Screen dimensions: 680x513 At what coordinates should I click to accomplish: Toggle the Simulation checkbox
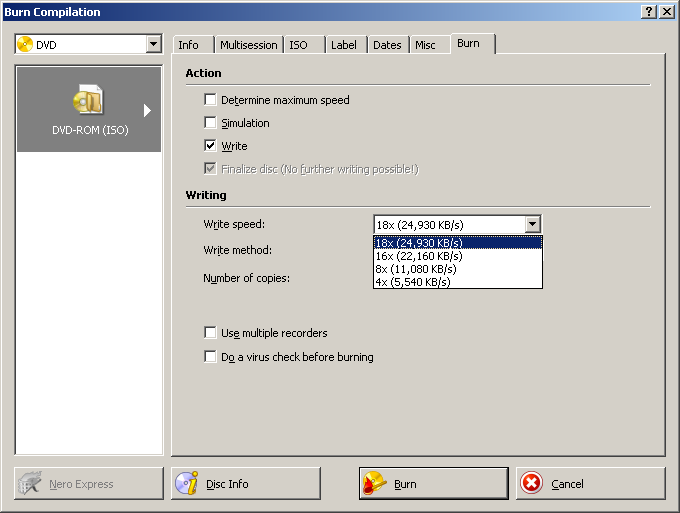(210, 123)
